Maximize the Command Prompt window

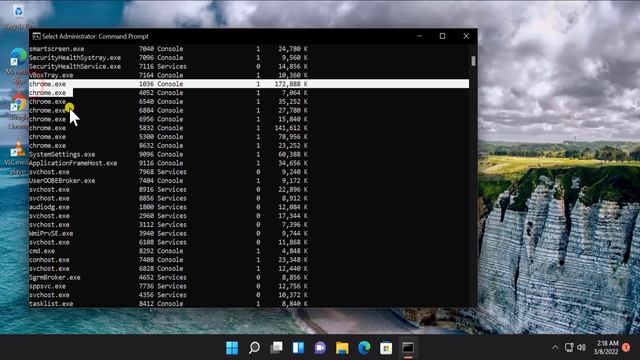(442, 36)
